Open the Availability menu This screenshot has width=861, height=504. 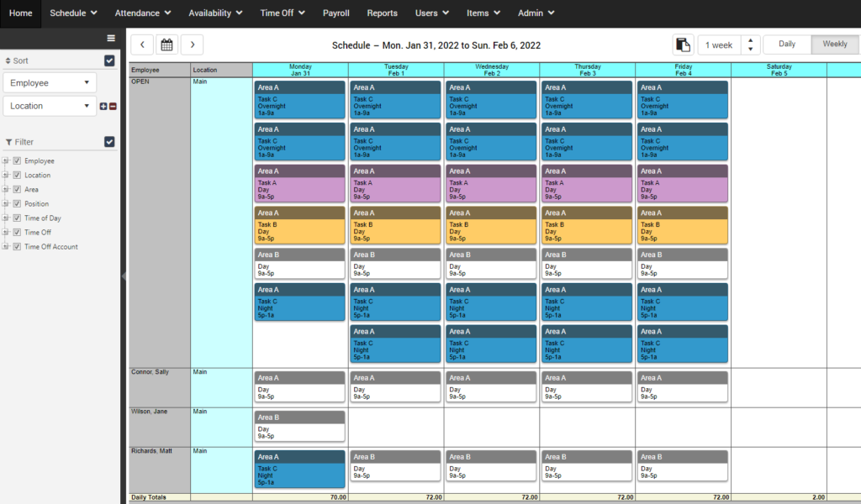215,13
